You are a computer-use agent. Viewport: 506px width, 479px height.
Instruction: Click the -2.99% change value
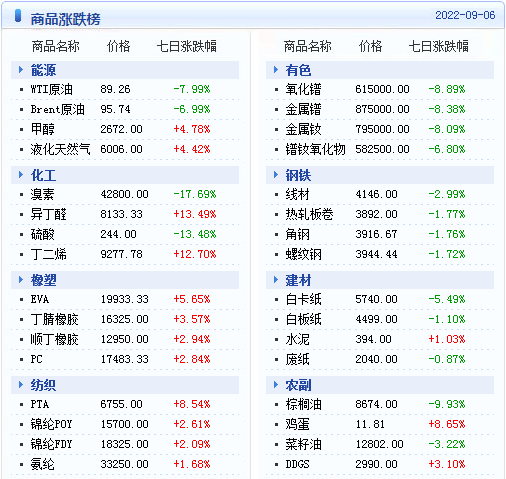tap(447, 194)
